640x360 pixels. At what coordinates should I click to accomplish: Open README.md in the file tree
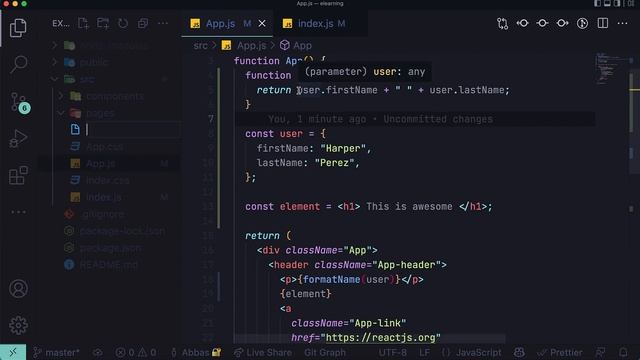(108, 265)
